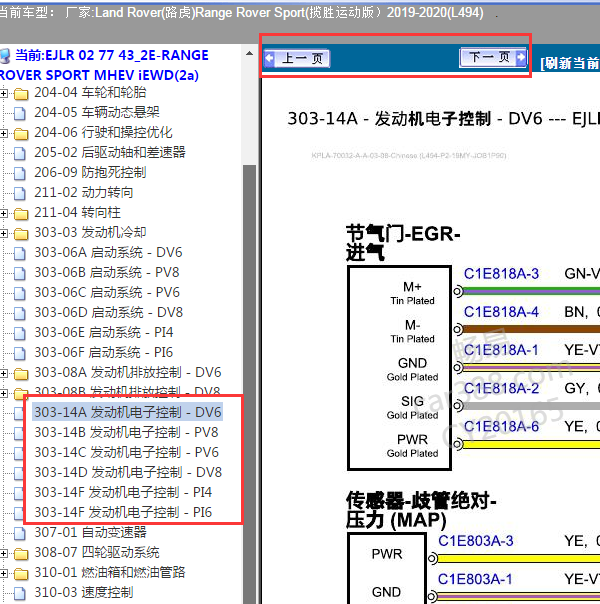
Task: Open 310-03 速度控制 document
Action: 84,593
